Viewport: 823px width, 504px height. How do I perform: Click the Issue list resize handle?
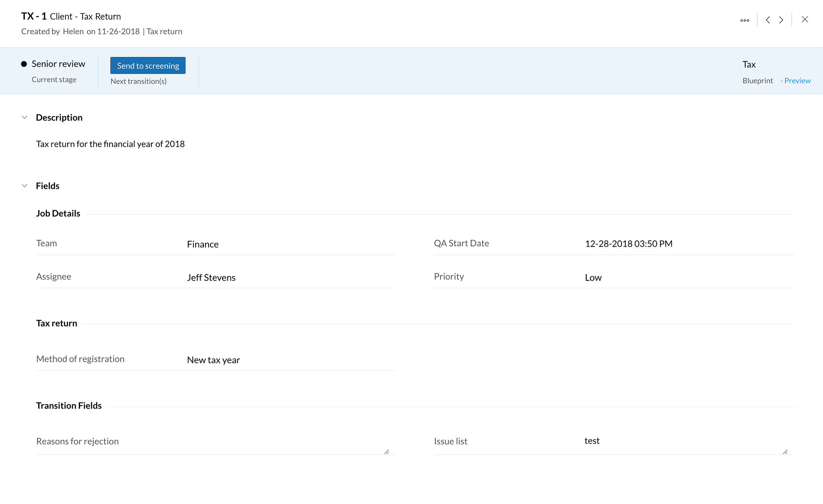785,452
